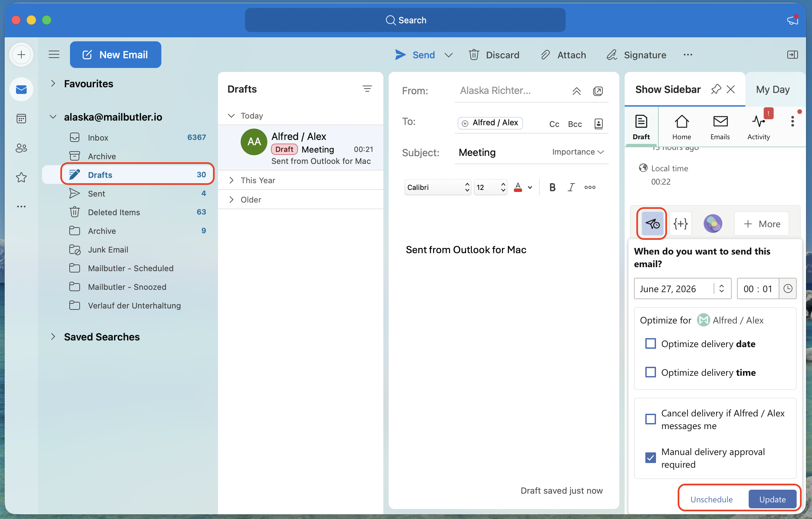
Task: Pin the Show Sidebar panel
Action: pyautogui.click(x=716, y=89)
